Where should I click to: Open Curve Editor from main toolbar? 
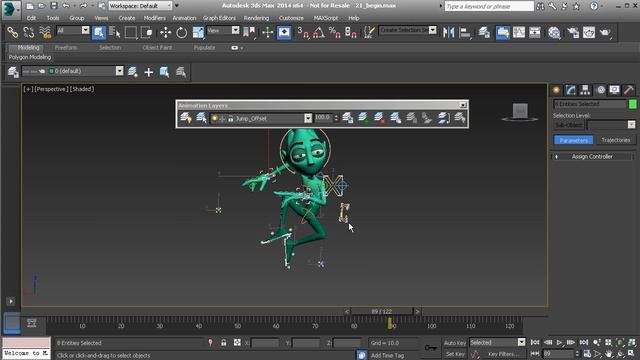pyautogui.click(x=519, y=32)
